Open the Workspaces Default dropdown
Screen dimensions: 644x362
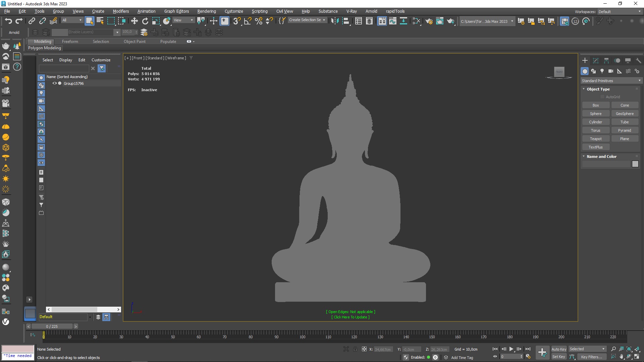(x=620, y=11)
